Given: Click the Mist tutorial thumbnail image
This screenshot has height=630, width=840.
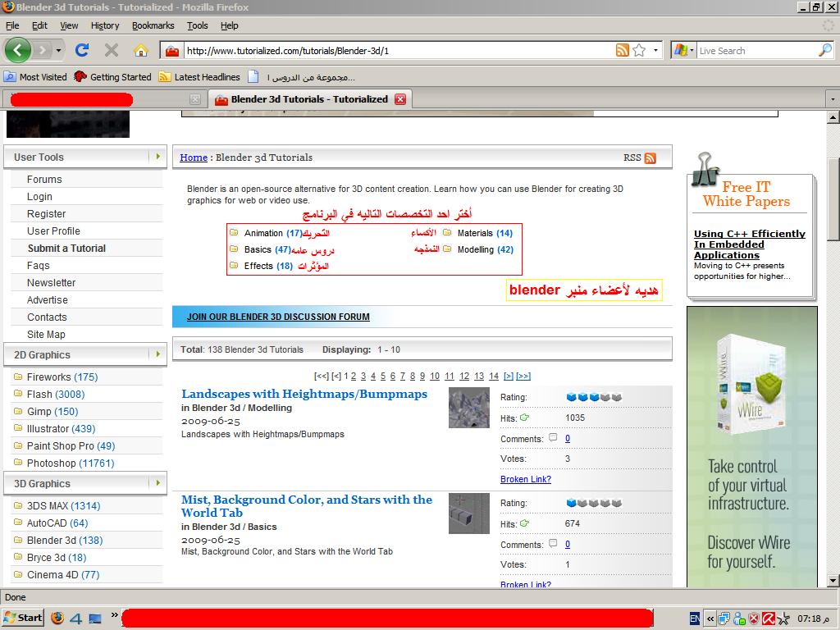Looking at the screenshot, I should [x=468, y=514].
